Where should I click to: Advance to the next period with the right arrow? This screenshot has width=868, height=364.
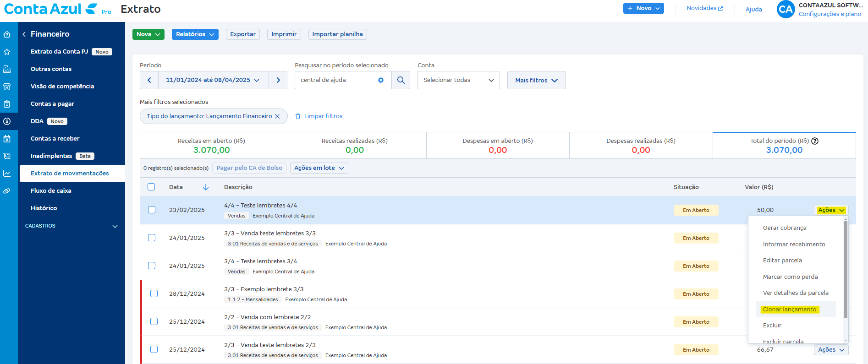(278, 80)
